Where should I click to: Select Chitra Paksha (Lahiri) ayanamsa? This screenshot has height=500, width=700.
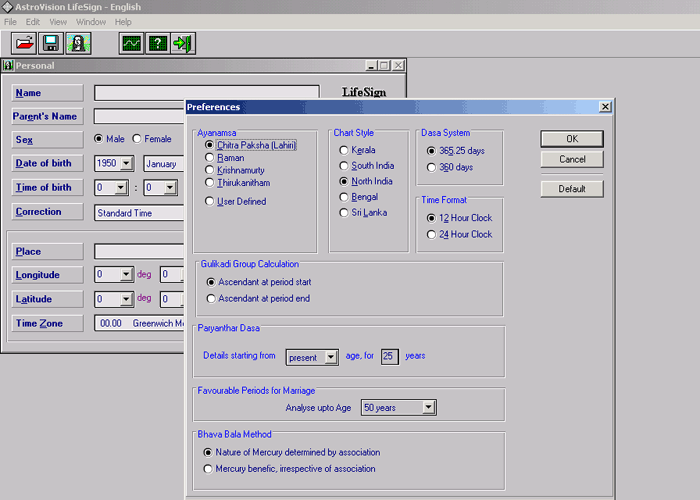(250, 145)
